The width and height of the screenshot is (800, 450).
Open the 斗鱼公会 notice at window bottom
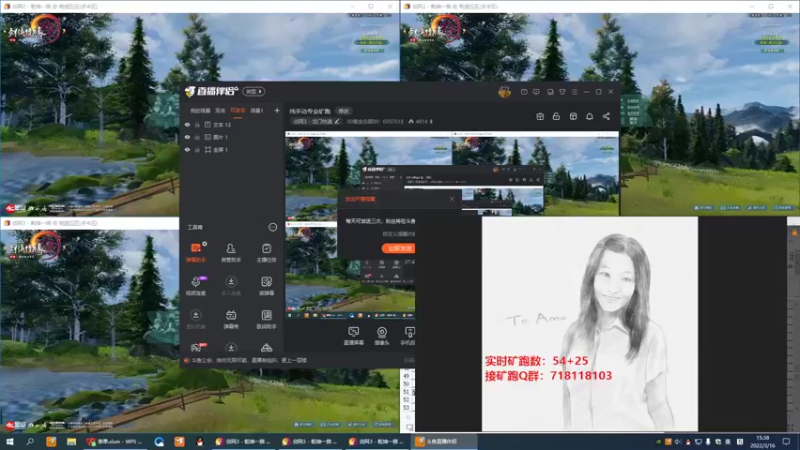(x=248, y=360)
